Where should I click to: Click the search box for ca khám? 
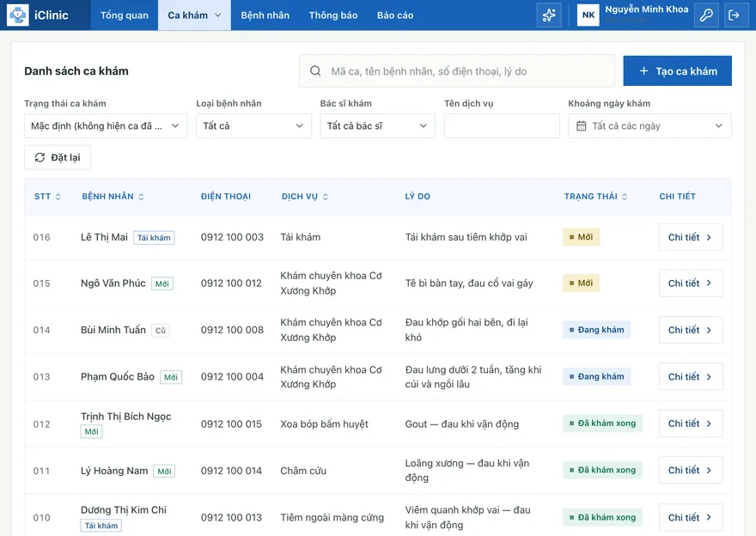coord(456,70)
